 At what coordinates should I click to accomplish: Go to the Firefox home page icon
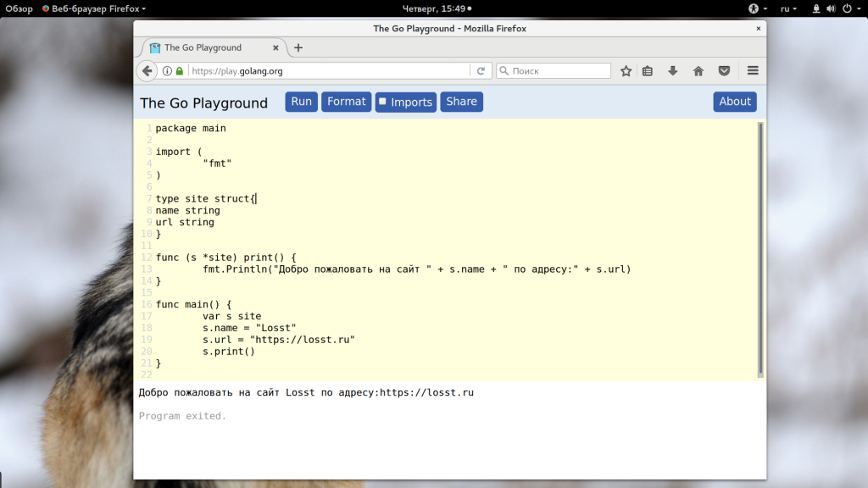point(698,71)
